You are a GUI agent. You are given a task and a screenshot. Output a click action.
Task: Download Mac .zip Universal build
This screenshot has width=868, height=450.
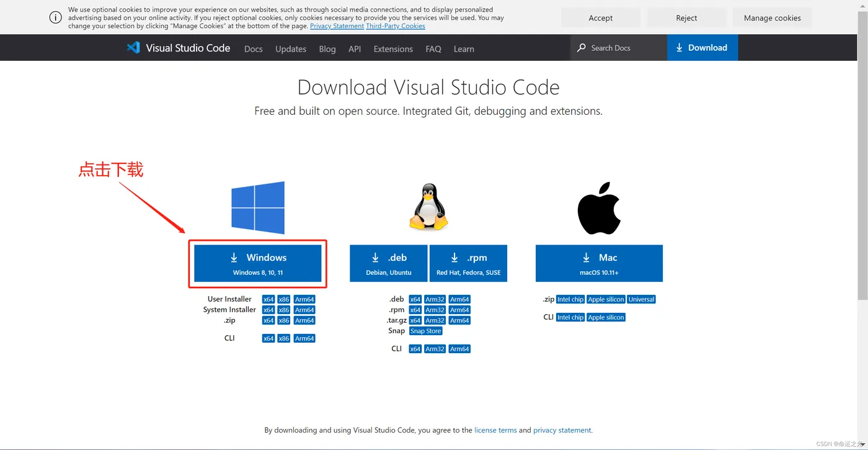[x=642, y=299]
